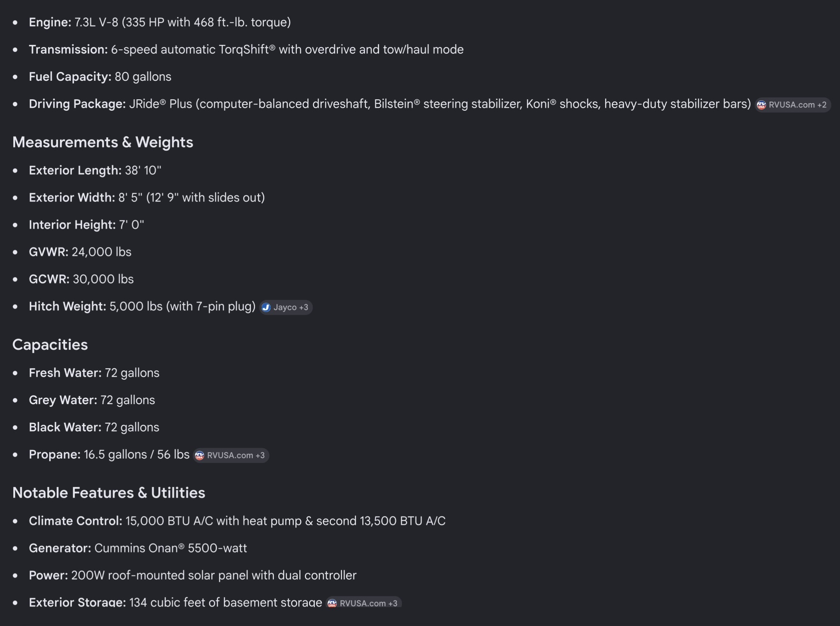
Task: Click the Engine specification label
Action: click(50, 22)
